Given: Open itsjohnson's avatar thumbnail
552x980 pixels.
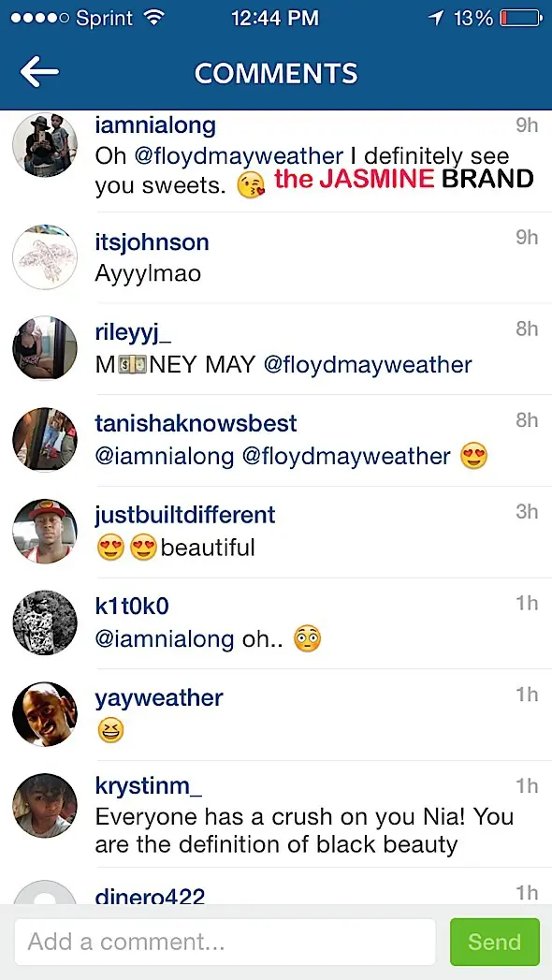Looking at the screenshot, I should pos(45,257).
